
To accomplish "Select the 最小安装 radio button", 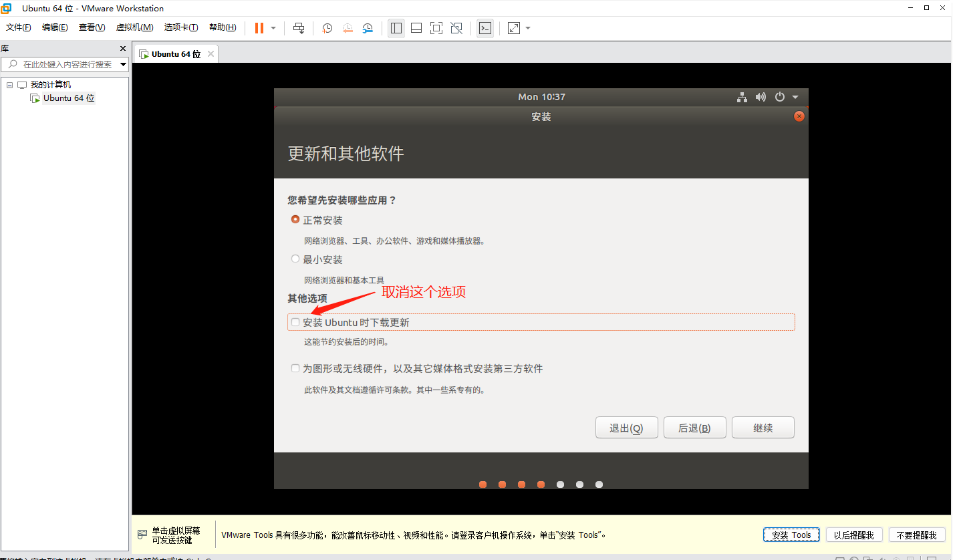I will coord(295,259).
